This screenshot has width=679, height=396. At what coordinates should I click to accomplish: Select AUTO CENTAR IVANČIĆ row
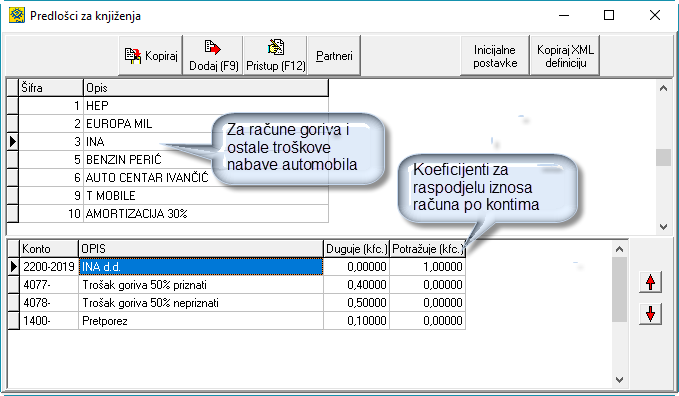click(173, 178)
